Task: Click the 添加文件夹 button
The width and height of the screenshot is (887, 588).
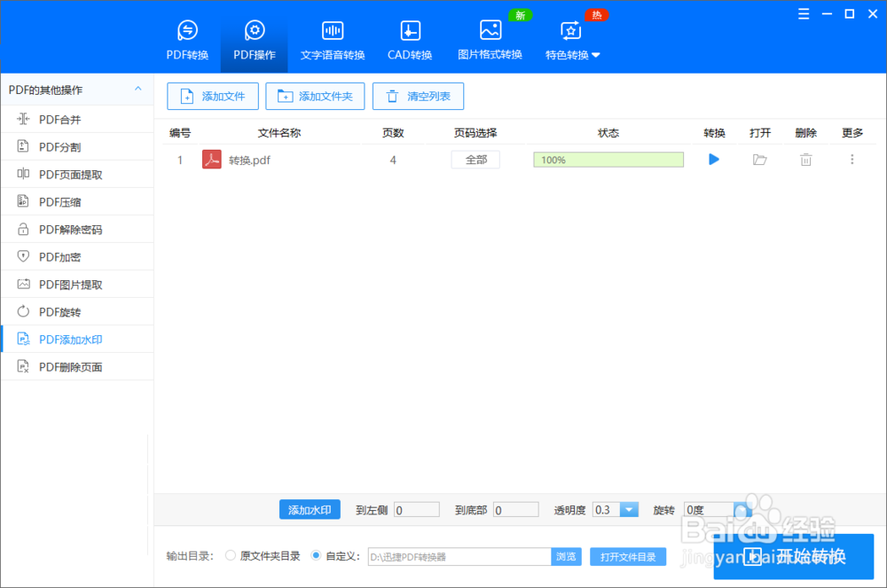Action: [315, 96]
